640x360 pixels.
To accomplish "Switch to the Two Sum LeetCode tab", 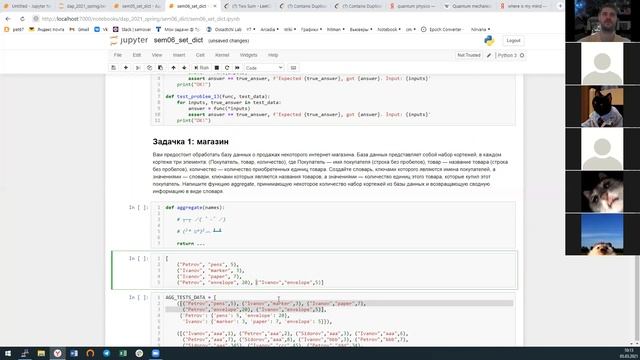I will click(249, 6).
